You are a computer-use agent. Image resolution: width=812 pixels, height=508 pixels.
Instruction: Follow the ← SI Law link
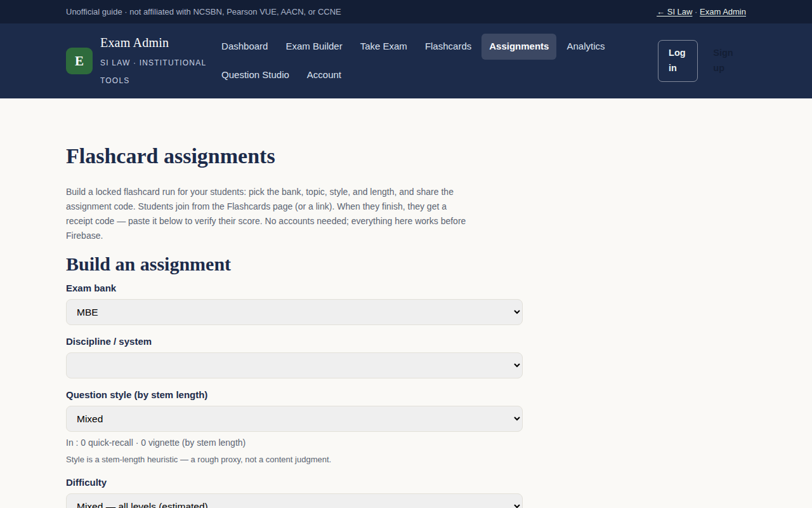[x=674, y=12]
